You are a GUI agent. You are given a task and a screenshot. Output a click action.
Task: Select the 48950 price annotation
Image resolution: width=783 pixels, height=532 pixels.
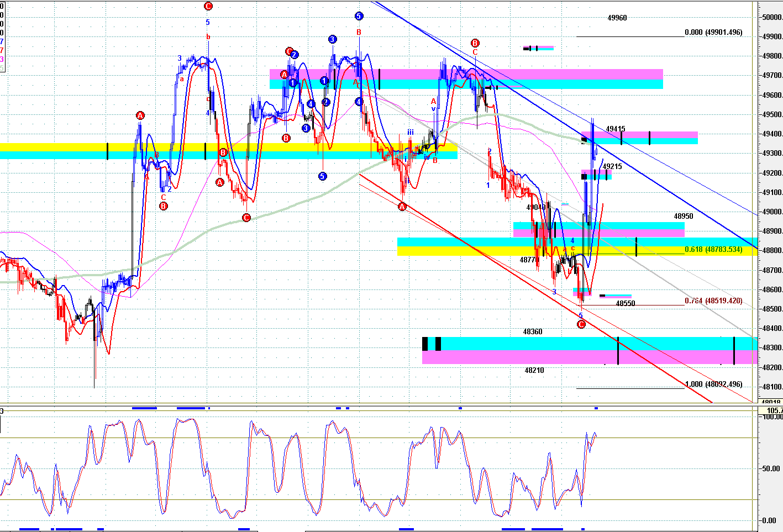(x=684, y=216)
